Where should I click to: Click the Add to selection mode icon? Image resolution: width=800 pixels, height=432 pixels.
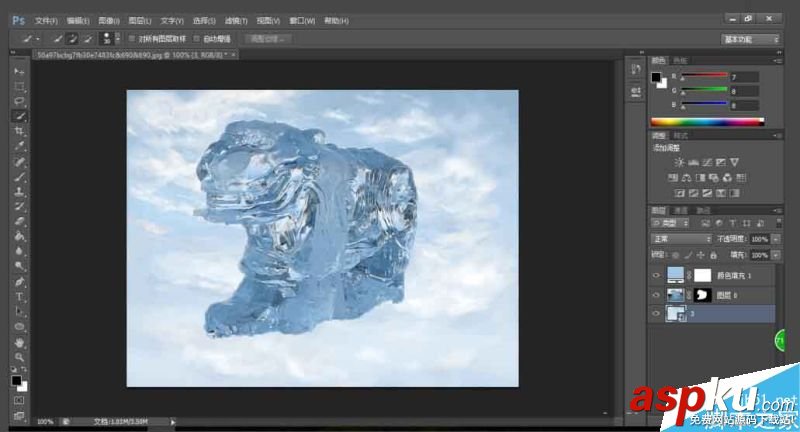pos(72,39)
